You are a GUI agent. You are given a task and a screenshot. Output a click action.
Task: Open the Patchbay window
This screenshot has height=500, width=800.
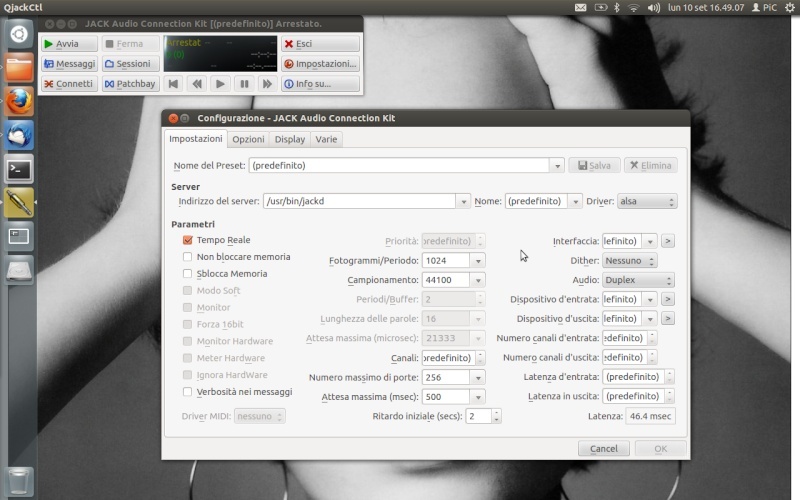130,84
